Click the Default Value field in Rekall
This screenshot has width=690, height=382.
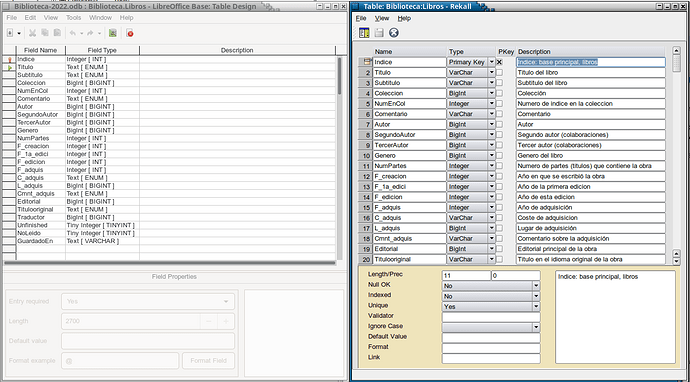pyautogui.click(x=491, y=338)
